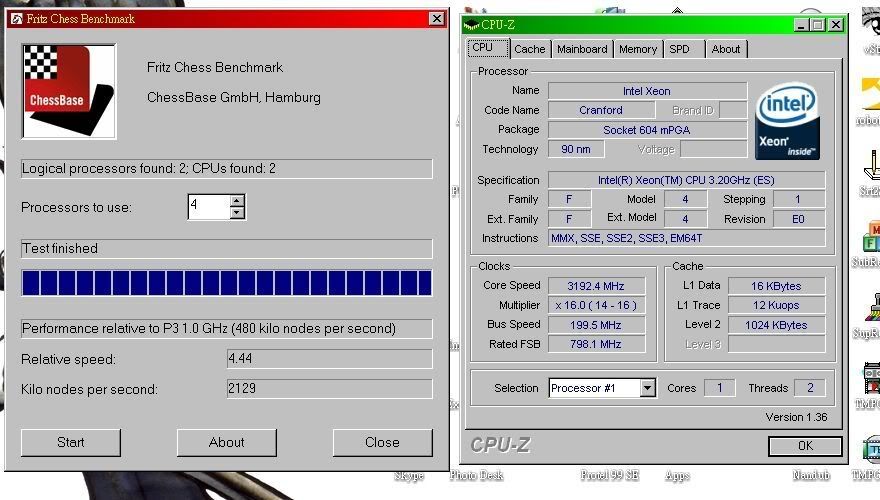This screenshot has height=500, width=880.
Task: Click the Core Speed value 3192.4 MHz
Action: [596, 286]
